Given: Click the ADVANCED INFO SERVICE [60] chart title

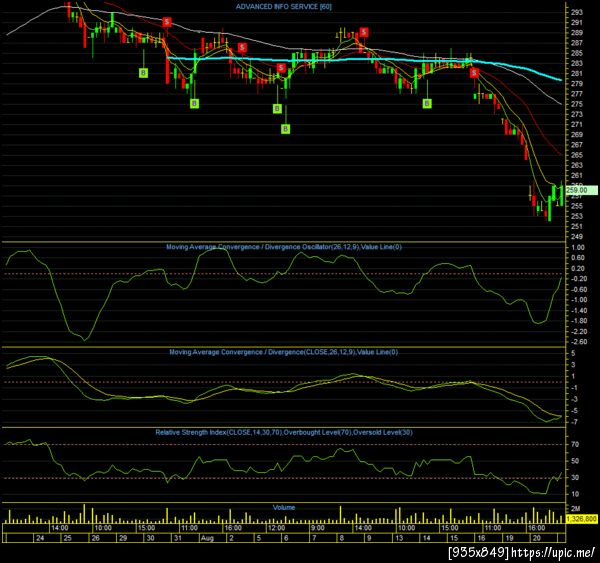Looking at the screenshot, I should coord(284,7).
